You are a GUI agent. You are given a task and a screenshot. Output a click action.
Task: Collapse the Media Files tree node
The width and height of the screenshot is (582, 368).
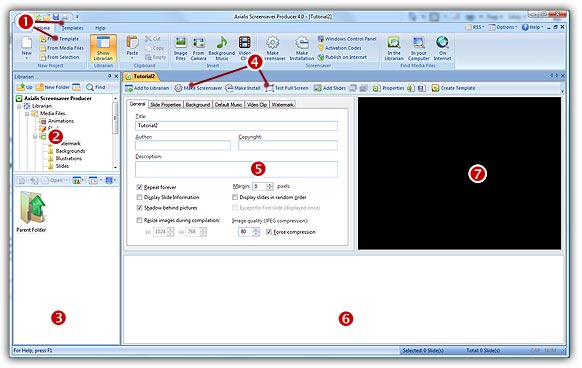[x=27, y=114]
